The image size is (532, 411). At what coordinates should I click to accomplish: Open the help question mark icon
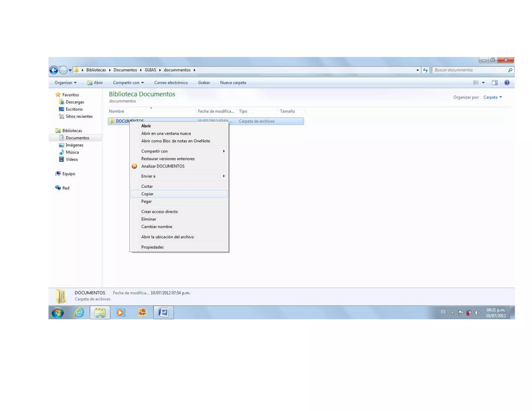(507, 83)
